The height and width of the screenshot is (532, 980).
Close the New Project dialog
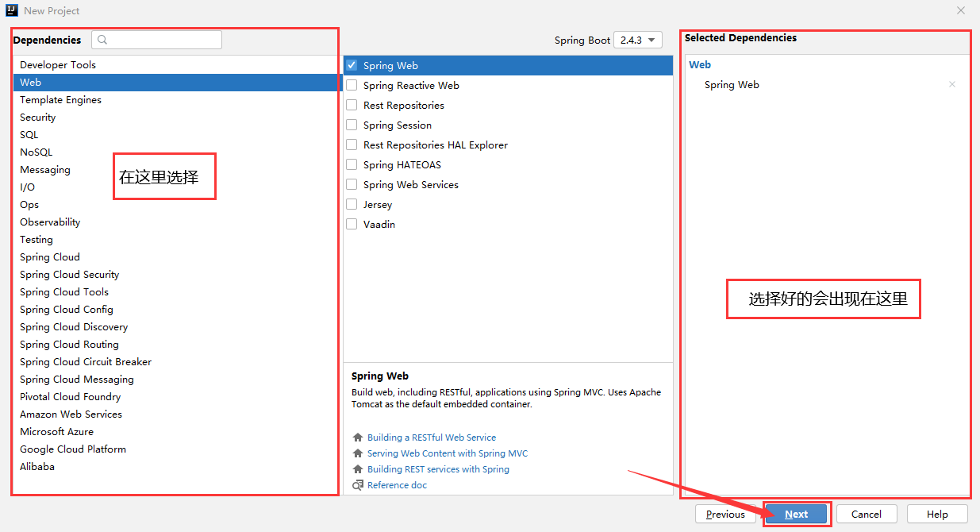961,11
